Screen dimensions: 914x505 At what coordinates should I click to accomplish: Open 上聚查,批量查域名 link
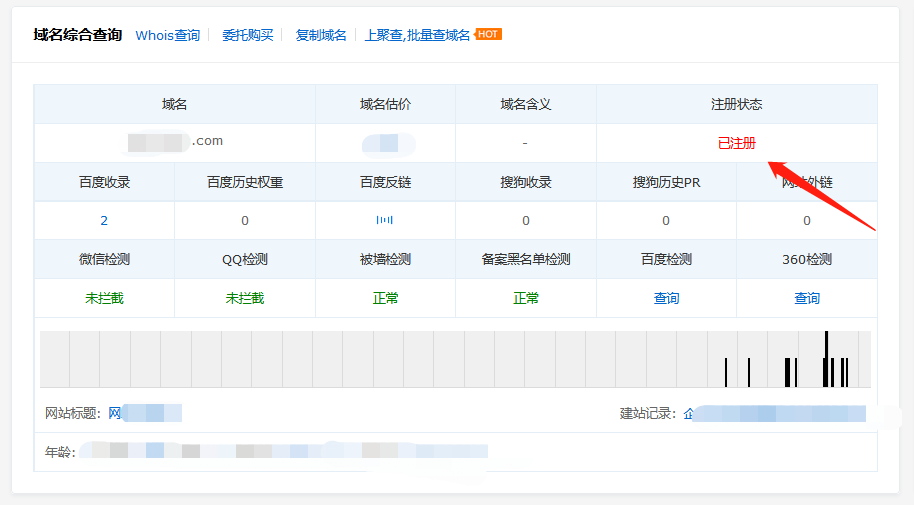[x=417, y=36]
